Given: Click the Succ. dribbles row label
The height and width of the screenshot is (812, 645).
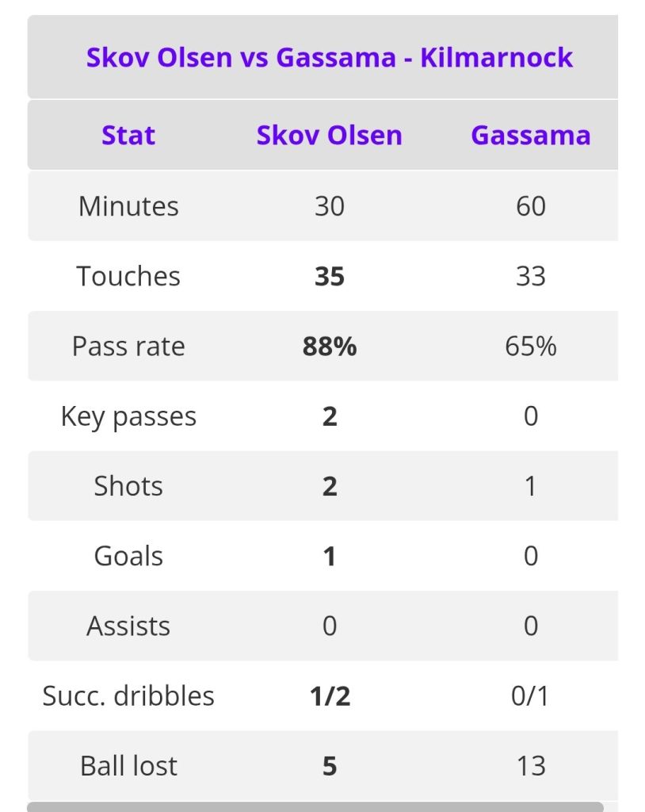Looking at the screenshot, I should [128, 696].
